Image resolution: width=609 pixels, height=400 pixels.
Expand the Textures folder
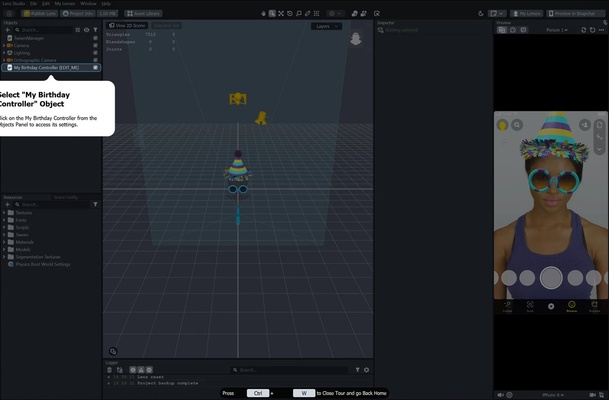4,212
